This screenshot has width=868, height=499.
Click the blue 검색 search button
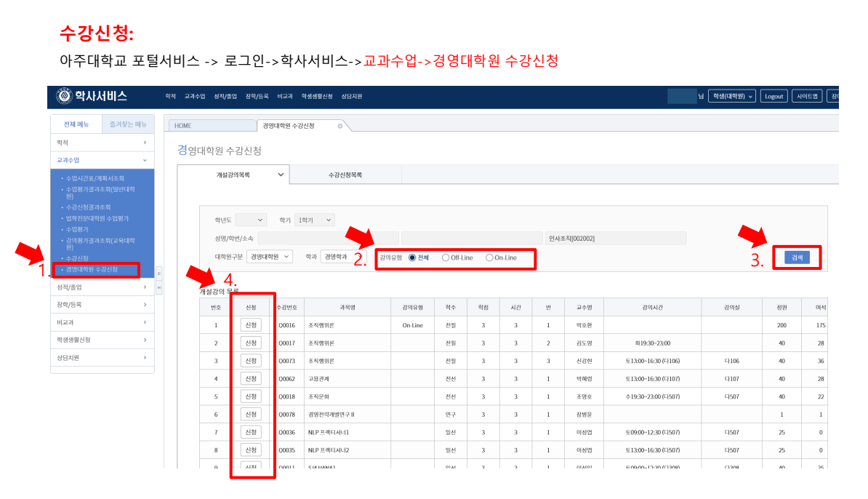pyautogui.click(x=797, y=258)
